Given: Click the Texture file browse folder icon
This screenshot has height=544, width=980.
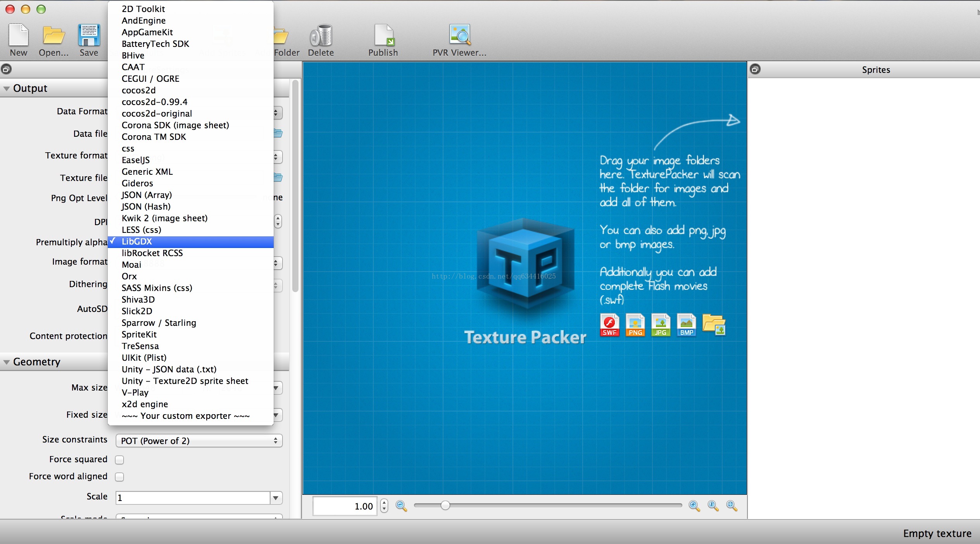Looking at the screenshot, I should coord(278,177).
